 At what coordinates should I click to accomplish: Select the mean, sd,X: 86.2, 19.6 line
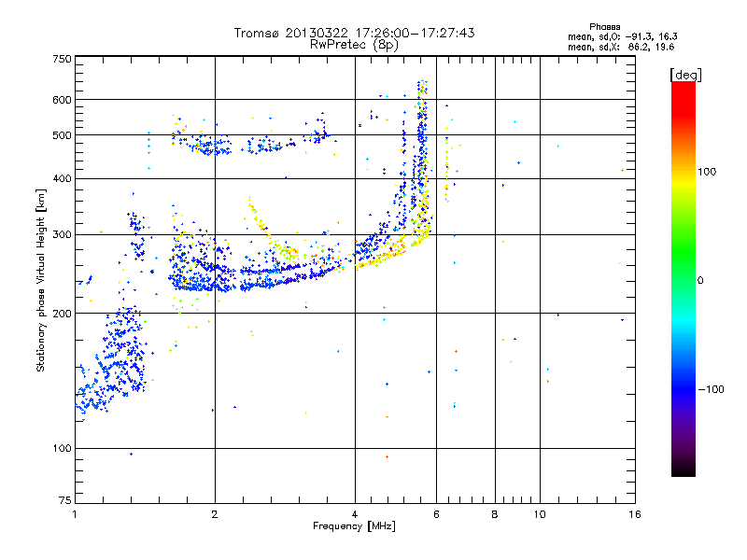click(x=621, y=47)
